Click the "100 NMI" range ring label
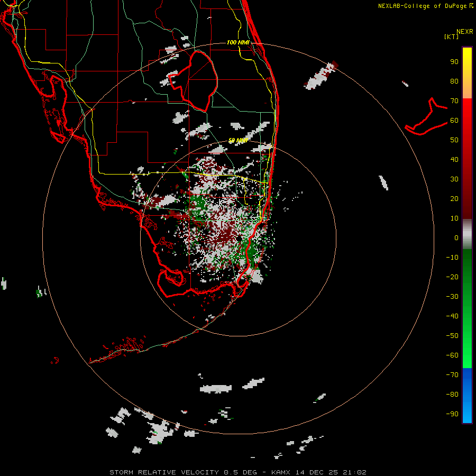This screenshot has height=476, width=476. 238,42
